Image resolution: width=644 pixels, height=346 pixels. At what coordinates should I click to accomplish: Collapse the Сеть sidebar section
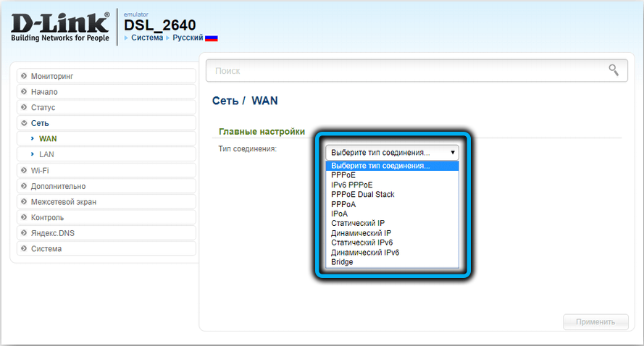[40, 123]
